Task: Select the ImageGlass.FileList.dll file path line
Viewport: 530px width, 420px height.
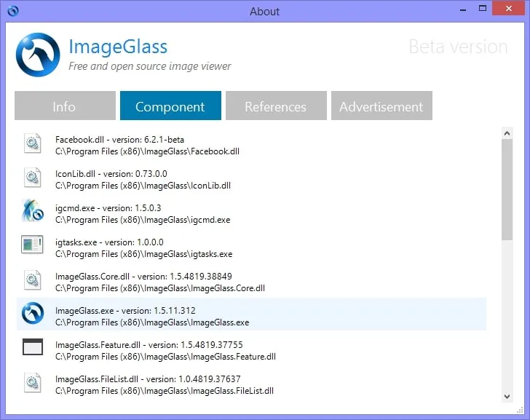Action: pos(165,391)
